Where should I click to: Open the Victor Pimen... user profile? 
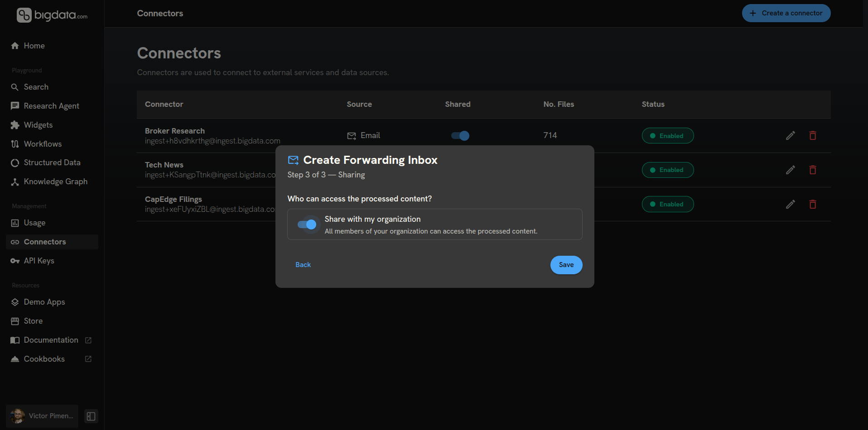(x=42, y=416)
